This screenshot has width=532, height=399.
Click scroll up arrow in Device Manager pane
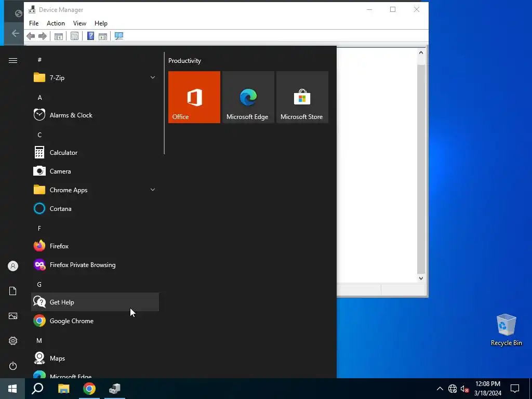[421, 52]
